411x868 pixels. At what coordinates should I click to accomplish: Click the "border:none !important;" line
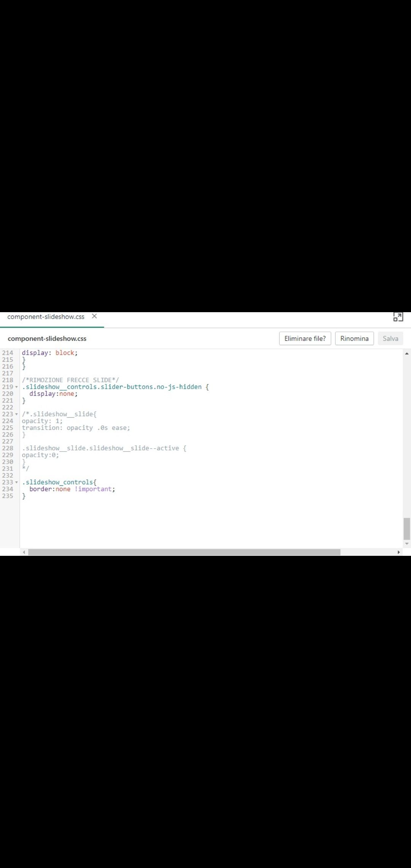tap(72, 489)
